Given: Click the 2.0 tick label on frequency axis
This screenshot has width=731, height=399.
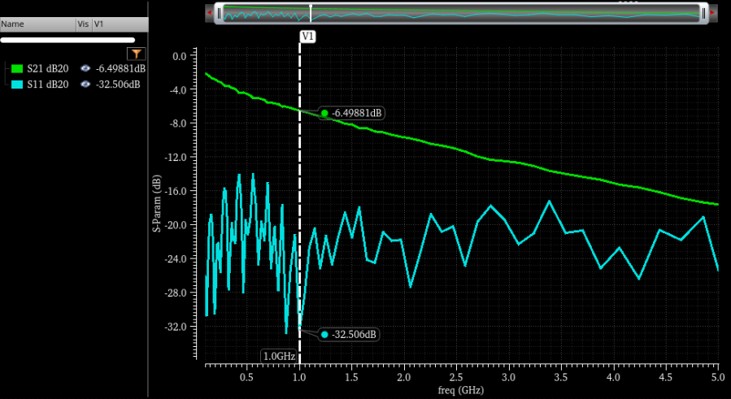Looking at the screenshot, I should [404, 376].
